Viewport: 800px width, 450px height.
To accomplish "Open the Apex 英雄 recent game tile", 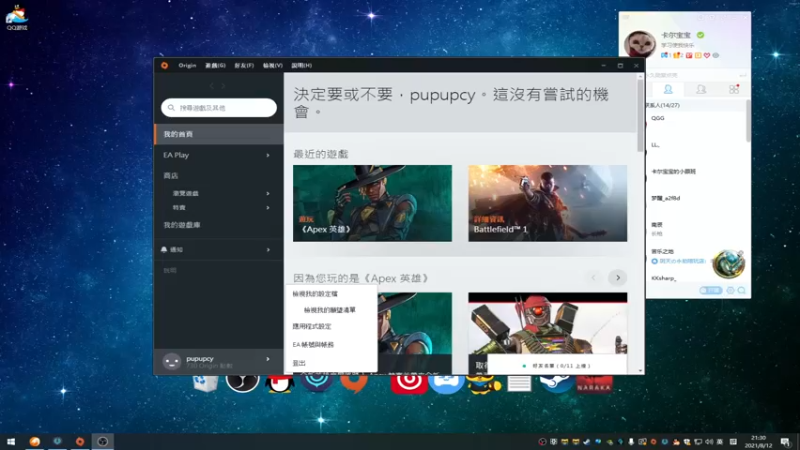I will tap(372, 203).
